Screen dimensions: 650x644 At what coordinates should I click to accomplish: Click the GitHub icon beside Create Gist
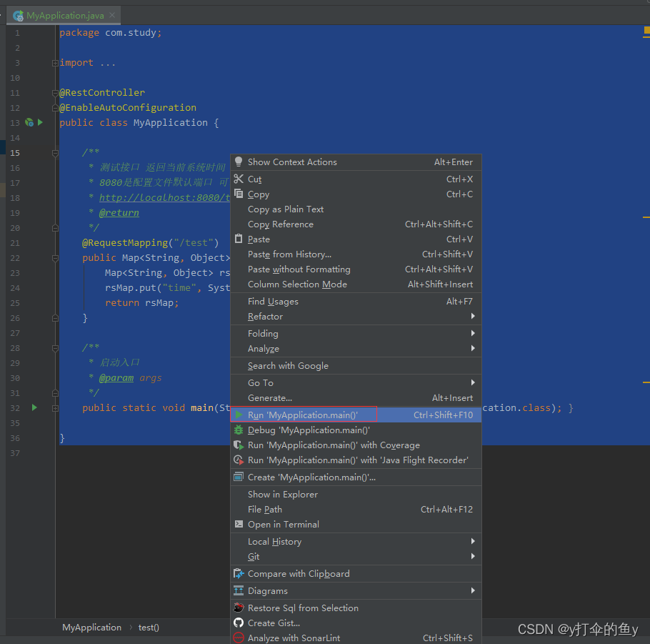[x=239, y=623]
